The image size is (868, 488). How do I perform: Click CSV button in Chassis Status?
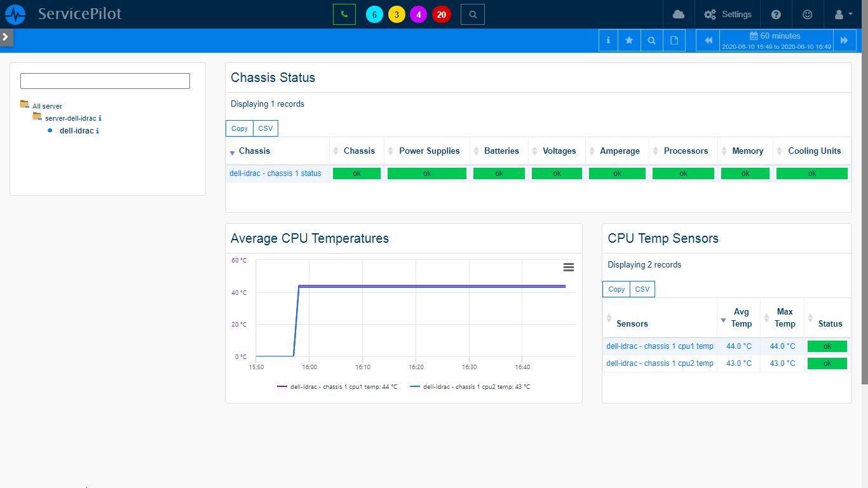265,128
